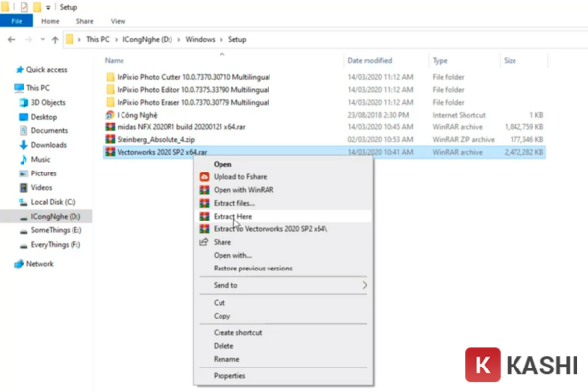Open Documents in sidebar

point(49,130)
